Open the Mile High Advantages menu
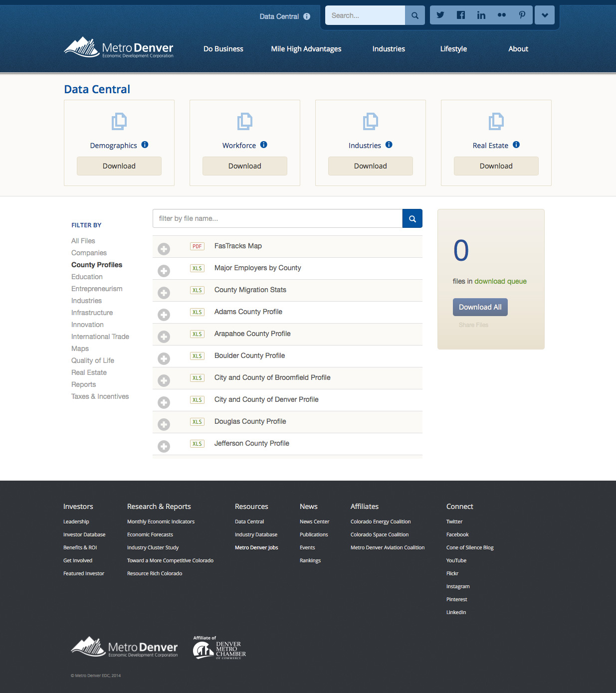Image resolution: width=616 pixels, height=693 pixels. (x=306, y=49)
